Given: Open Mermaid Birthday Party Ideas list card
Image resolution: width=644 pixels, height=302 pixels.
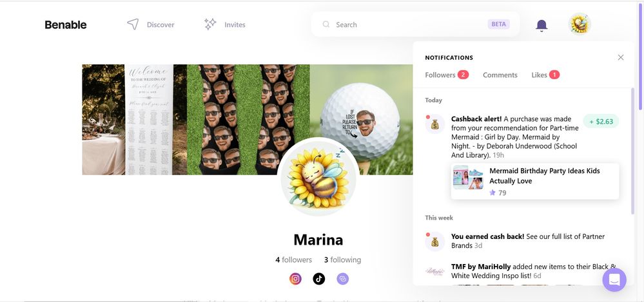Looking at the screenshot, I should [x=535, y=181].
